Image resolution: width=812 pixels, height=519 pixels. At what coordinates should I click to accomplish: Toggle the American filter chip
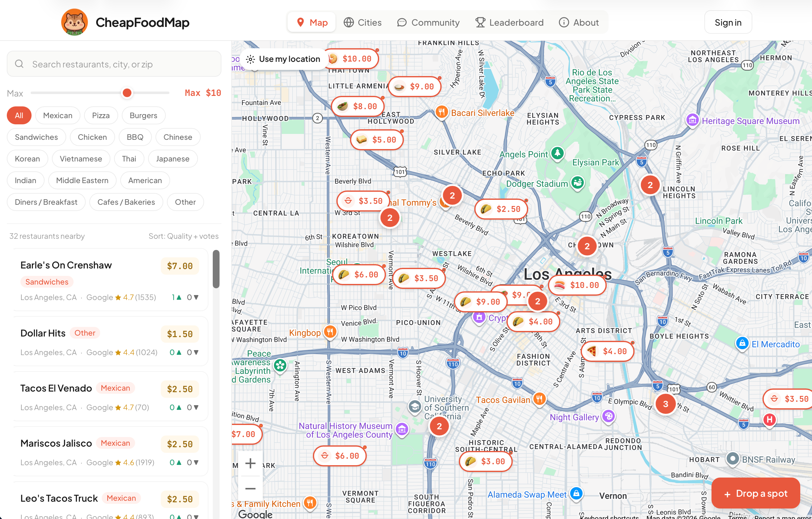pos(145,180)
